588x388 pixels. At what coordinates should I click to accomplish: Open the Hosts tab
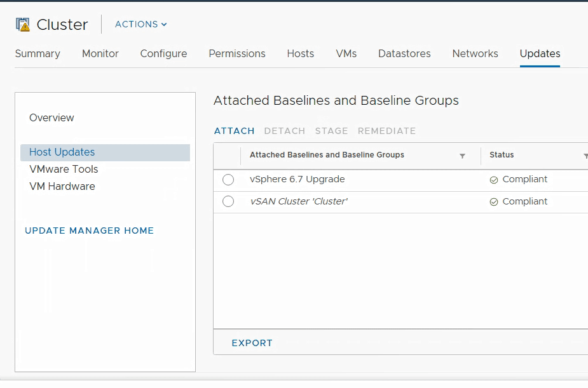click(x=301, y=53)
